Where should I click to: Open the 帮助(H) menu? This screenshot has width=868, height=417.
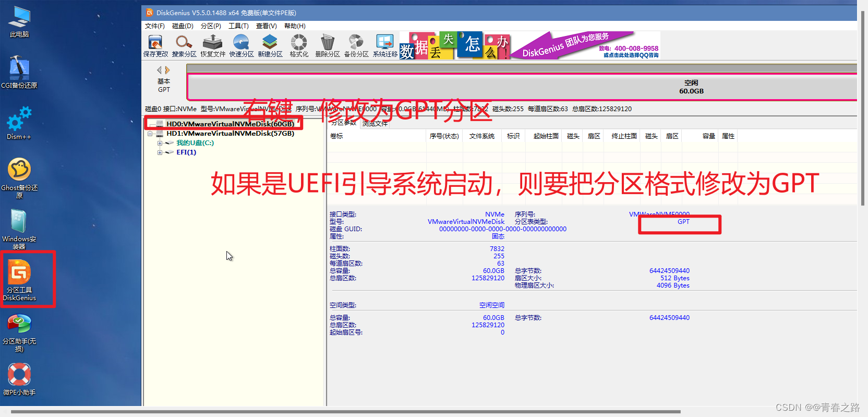295,26
